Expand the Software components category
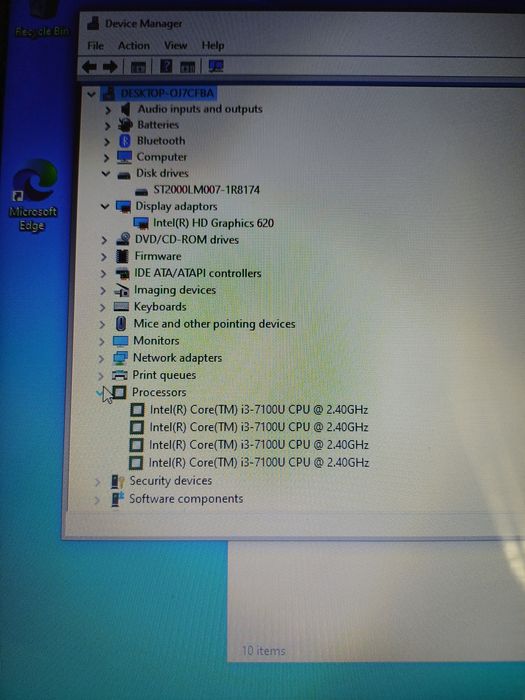 [97, 500]
